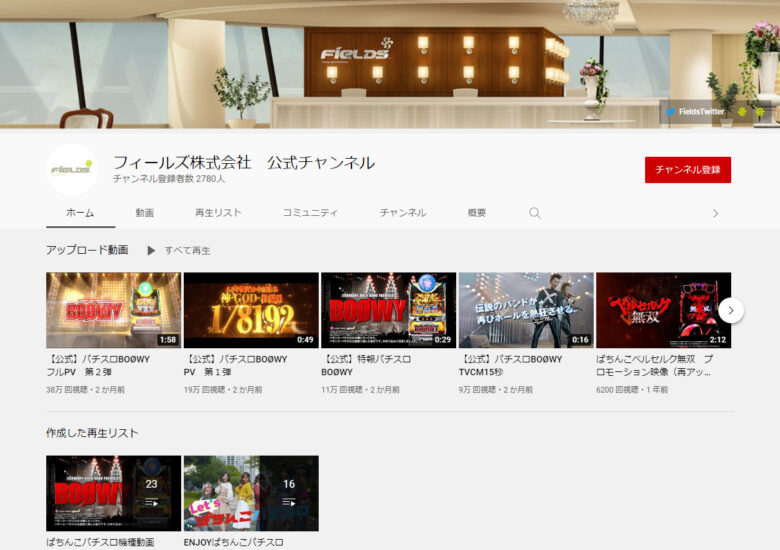Play the 1:58 BOØWY full PV thumbnail
This screenshot has width=780, height=550.
(113, 310)
